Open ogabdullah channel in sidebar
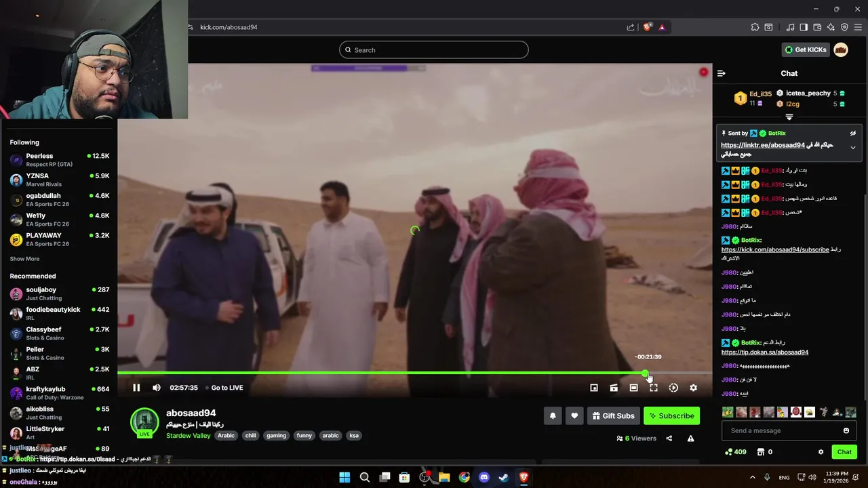Image resolution: width=868 pixels, height=488 pixels. pyautogui.click(x=59, y=199)
